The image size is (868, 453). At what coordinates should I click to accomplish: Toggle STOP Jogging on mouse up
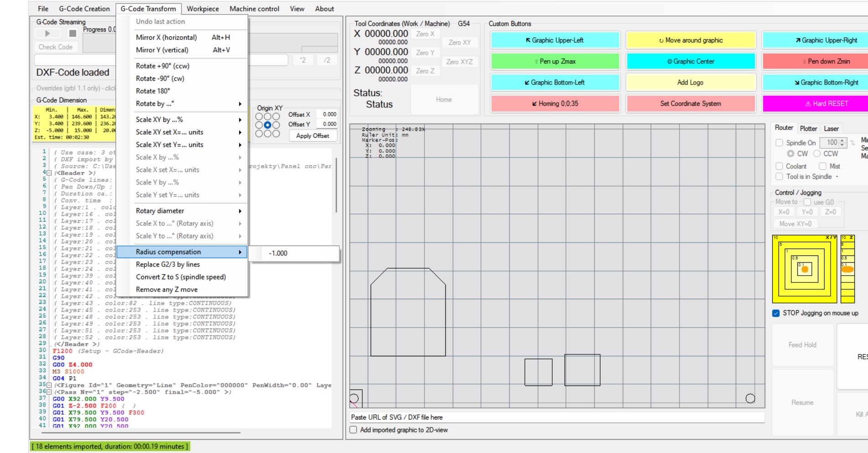tap(776, 313)
